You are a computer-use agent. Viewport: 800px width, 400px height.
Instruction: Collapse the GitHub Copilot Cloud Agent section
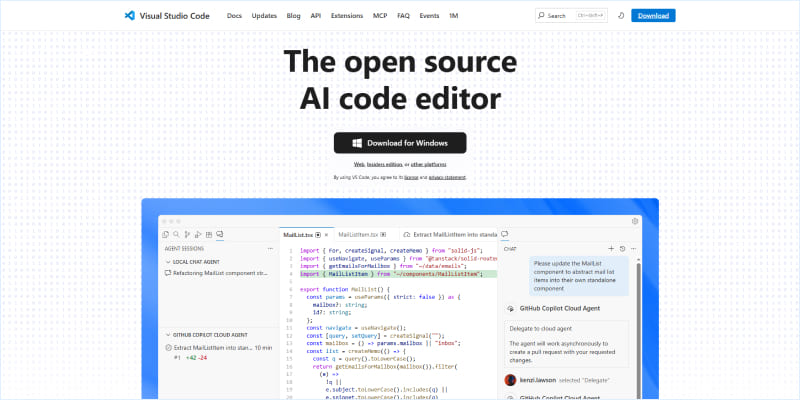(168, 335)
